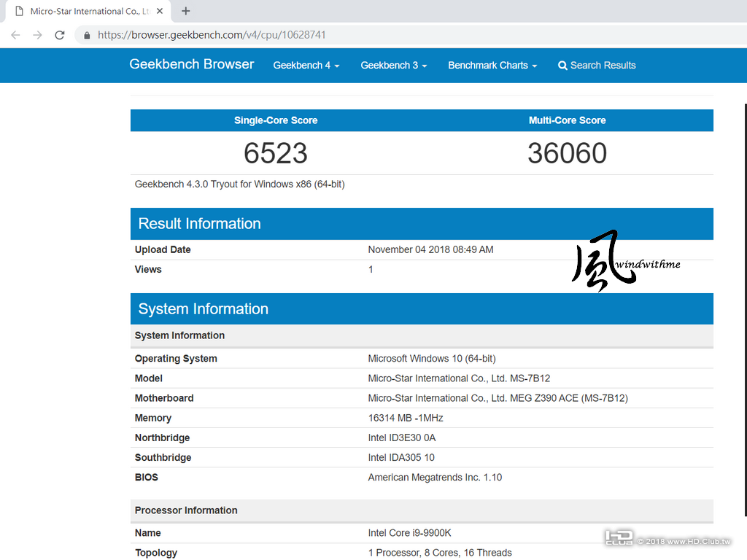Click the System Information blue heading

tap(204, 309)
